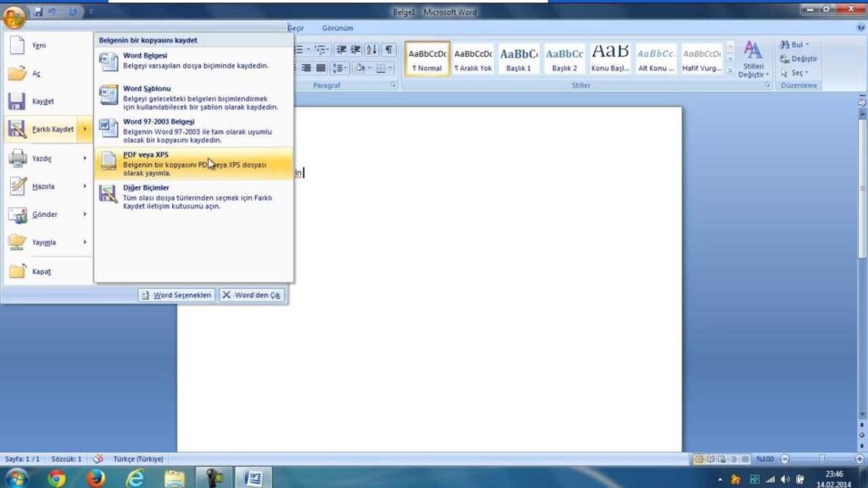
Task: Open the Customize Quick Access Toolbar dropdown
Action: 91,12
